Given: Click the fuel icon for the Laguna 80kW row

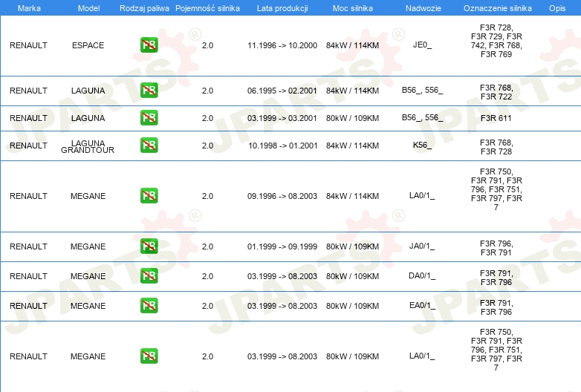Looking at the screenshot, I should (x=149, y=118).
